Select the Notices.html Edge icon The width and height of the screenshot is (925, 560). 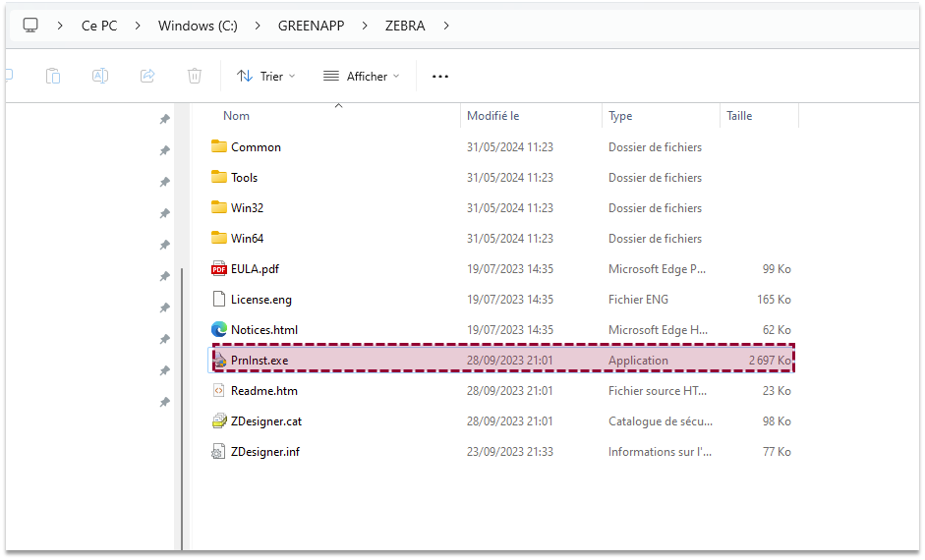(219, 330)
